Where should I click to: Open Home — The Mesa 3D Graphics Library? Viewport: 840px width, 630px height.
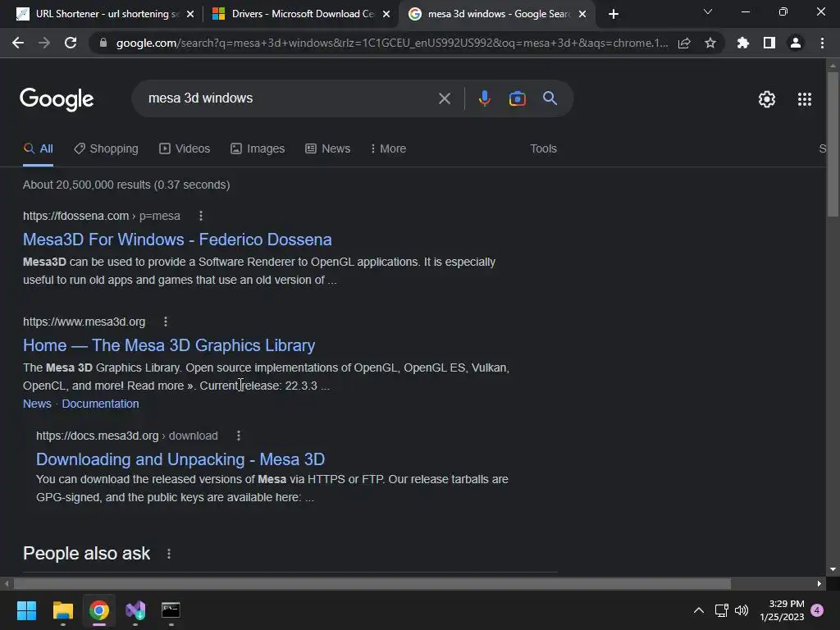coord(169,345)
